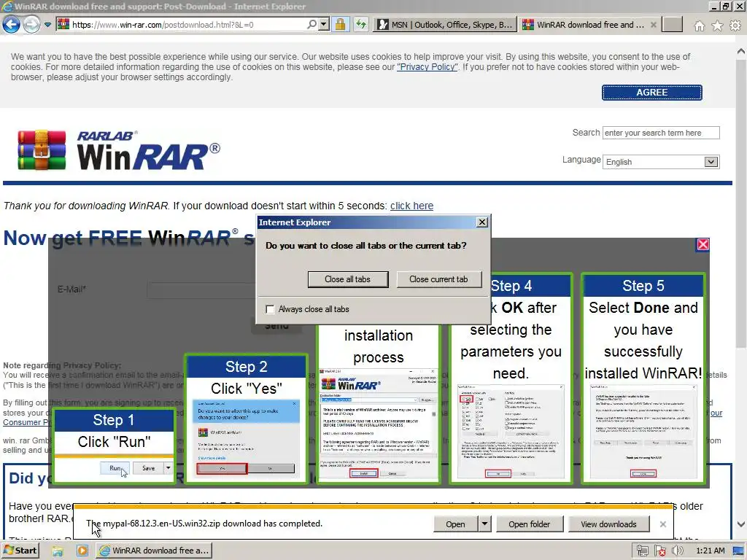Open Favorites star icon
The height and width of the screenshot is (560, 747).
717,26
